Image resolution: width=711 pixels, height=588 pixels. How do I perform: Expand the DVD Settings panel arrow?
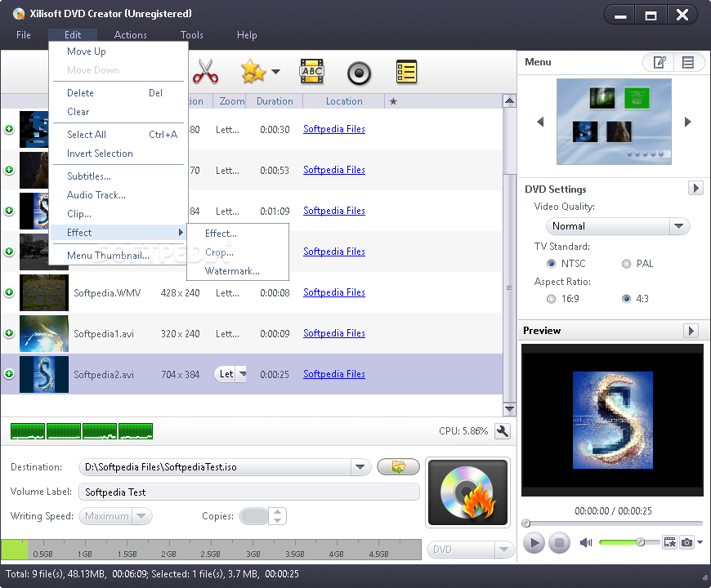click(x=695, y=188)
